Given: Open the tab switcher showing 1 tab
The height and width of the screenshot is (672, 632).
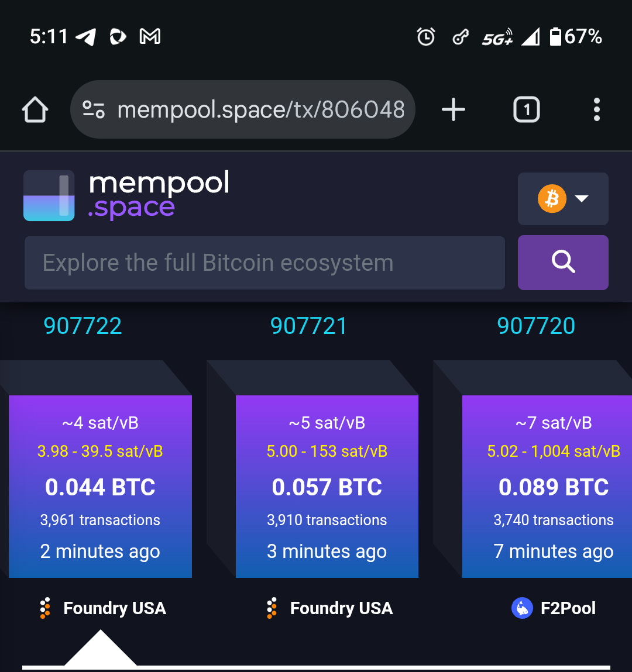Looking at the screenshot, I should (x=526, y=110).
